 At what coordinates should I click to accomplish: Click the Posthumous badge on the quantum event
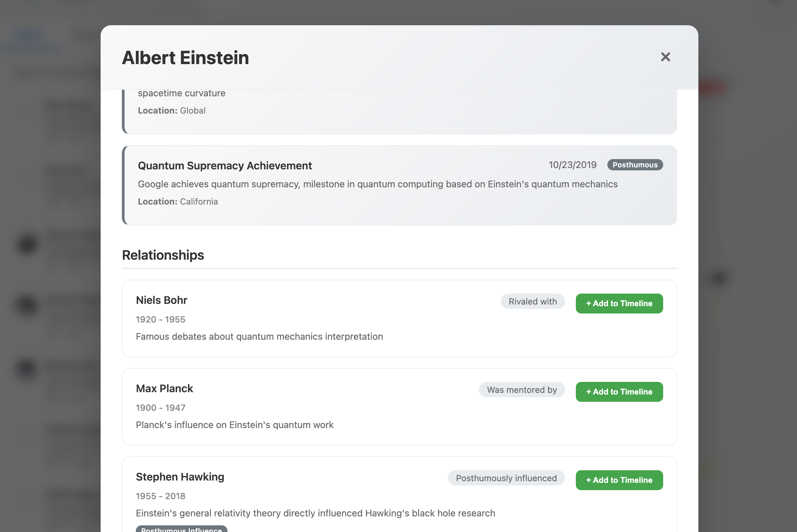pyautogui.click(x=635, y=165)
